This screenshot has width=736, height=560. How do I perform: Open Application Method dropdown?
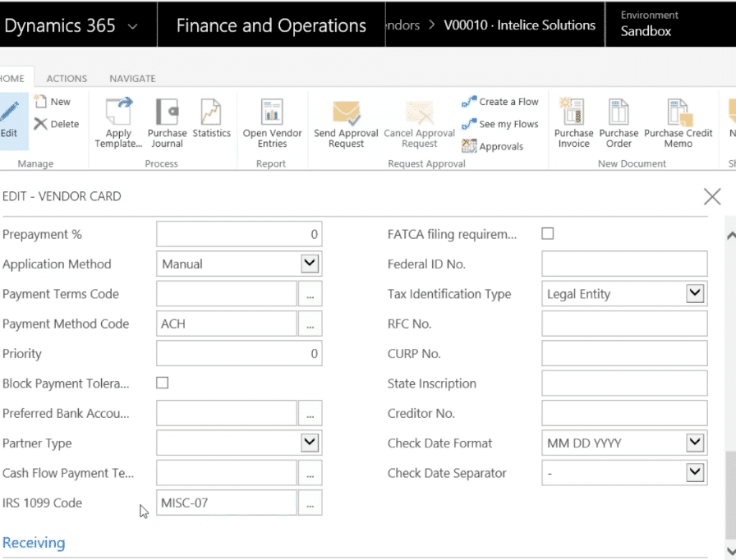310,263
